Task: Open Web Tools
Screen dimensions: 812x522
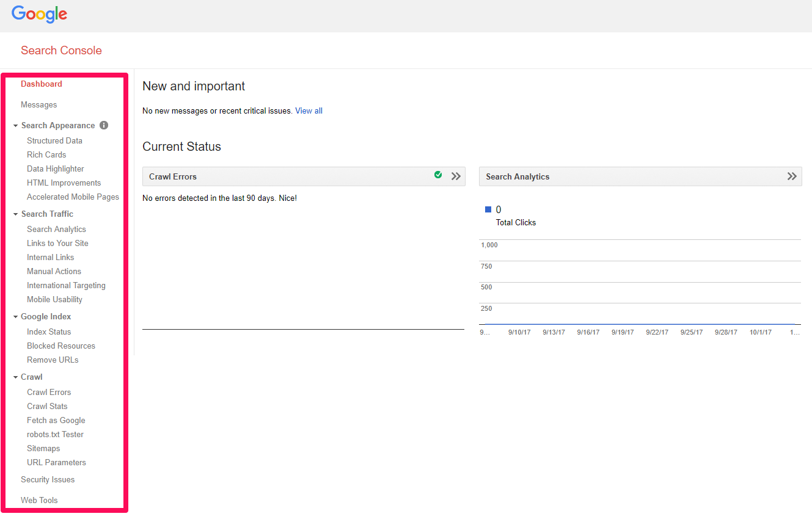Action: (39, 501)
